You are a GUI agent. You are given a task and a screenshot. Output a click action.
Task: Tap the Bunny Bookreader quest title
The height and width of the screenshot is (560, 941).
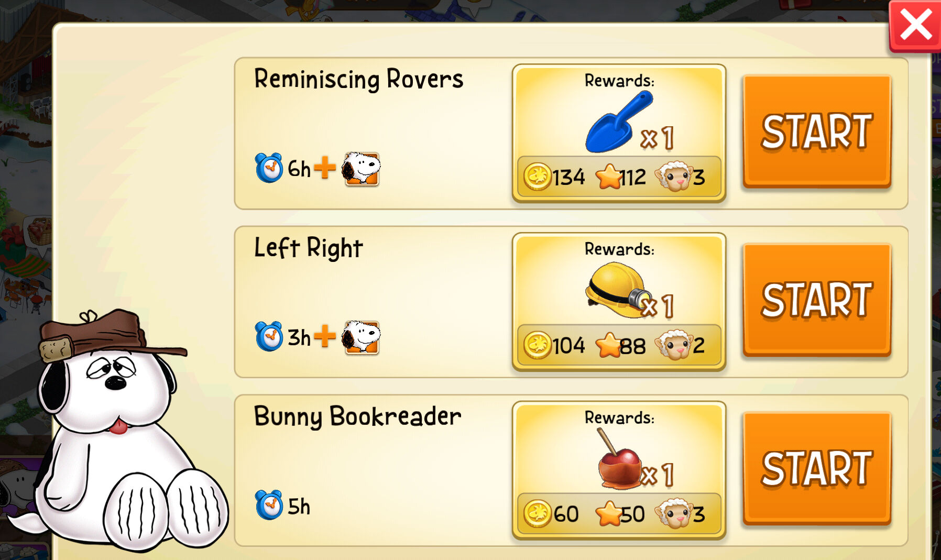click(358, 416)
